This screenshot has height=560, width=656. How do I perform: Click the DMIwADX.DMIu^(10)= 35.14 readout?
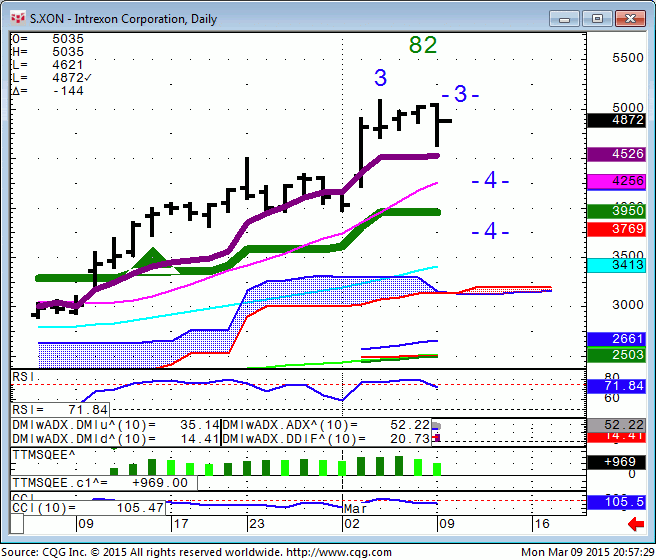tap(115, 425)
